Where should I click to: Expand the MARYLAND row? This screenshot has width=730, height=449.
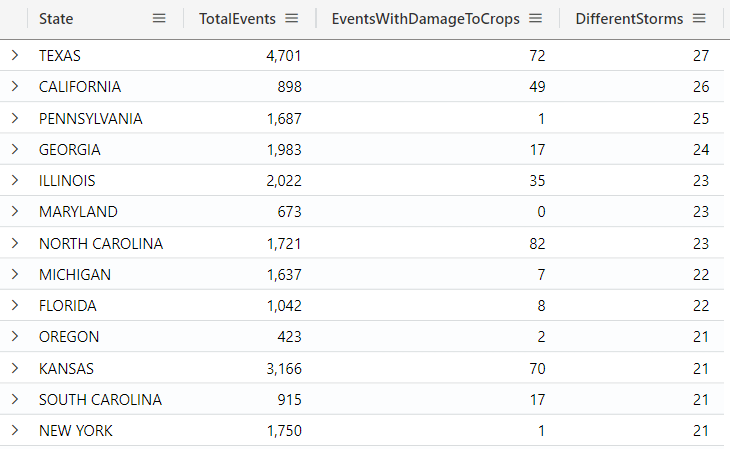(x=15, y=212)
